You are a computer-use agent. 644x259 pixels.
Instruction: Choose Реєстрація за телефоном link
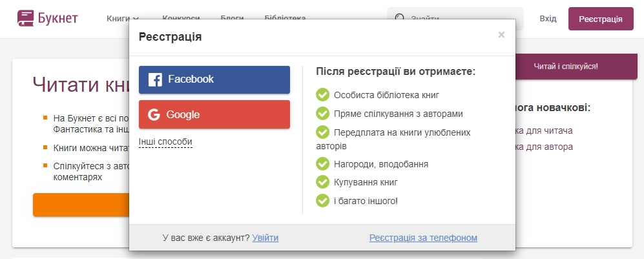coord(423,238)
